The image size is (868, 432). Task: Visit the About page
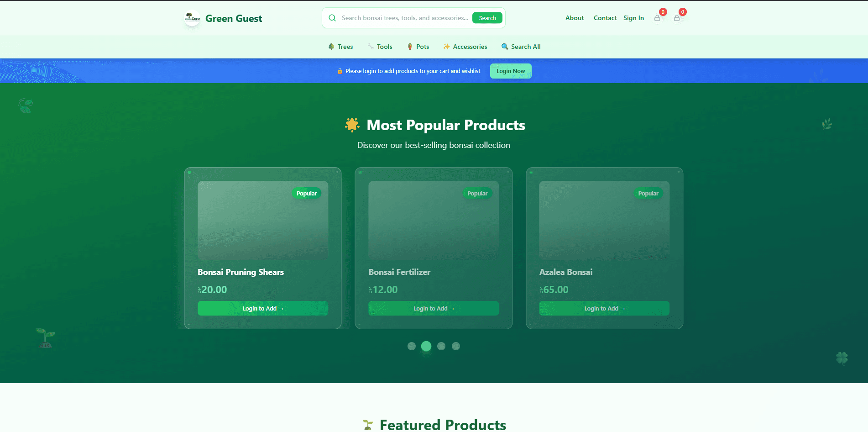574,18
